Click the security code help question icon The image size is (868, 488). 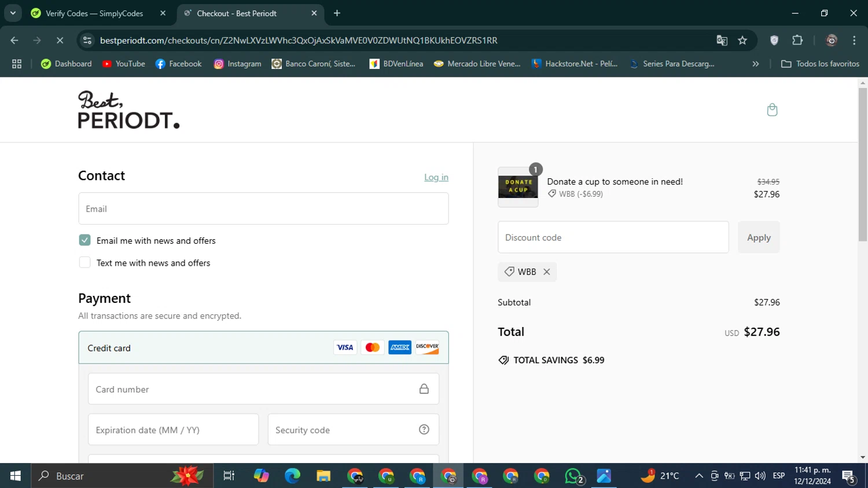tap(424, 430)
